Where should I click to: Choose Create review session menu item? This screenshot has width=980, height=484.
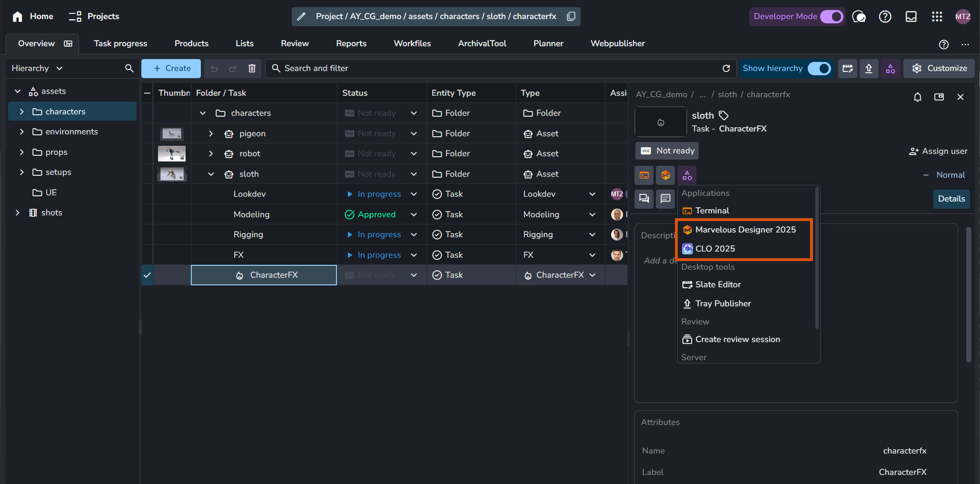(x=746, y=339)
